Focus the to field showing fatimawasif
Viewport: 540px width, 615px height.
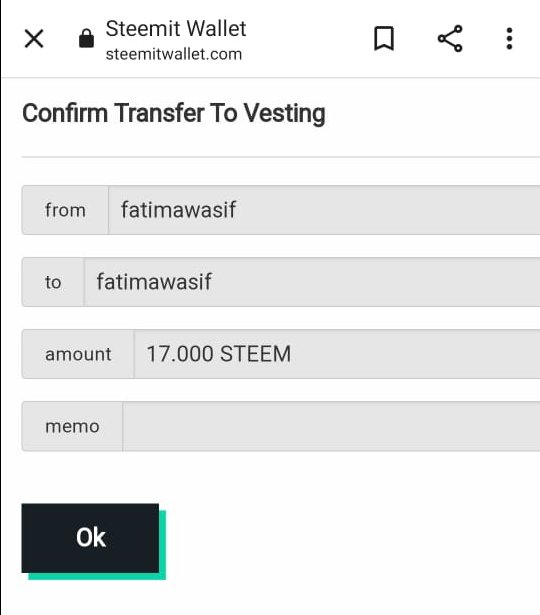click(x=312, y=282)
